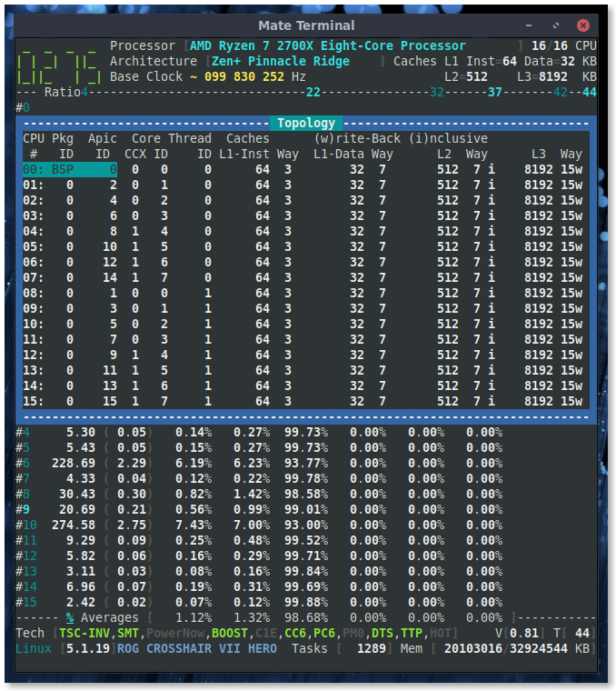Click the TSC-INV tech flag
The image size is (616, 691).
[x=84, y=634]
